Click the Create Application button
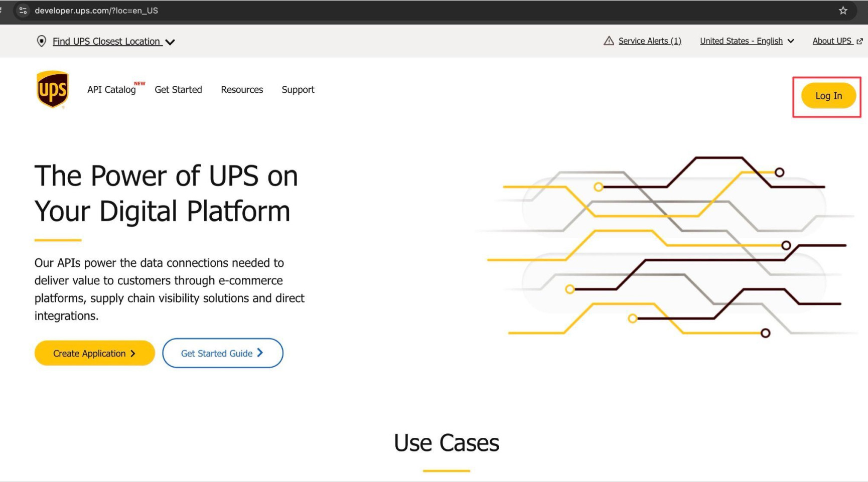868x482 pixels. pyautogui.click(x=94, y=353)
